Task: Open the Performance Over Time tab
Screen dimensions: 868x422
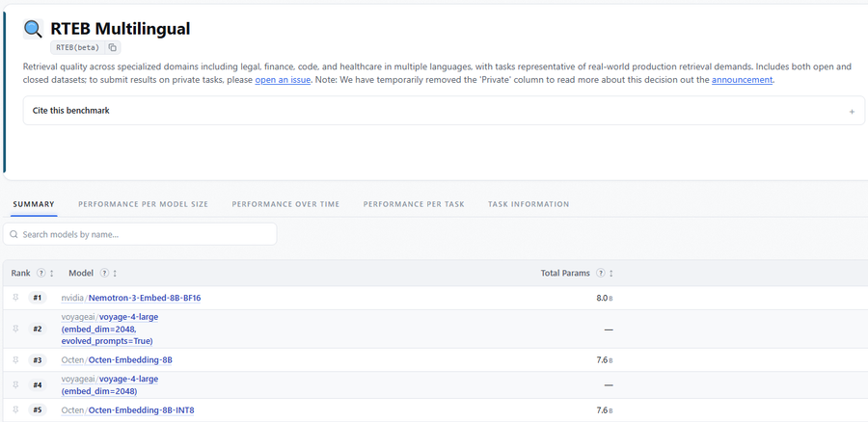Action: (285, 204)
